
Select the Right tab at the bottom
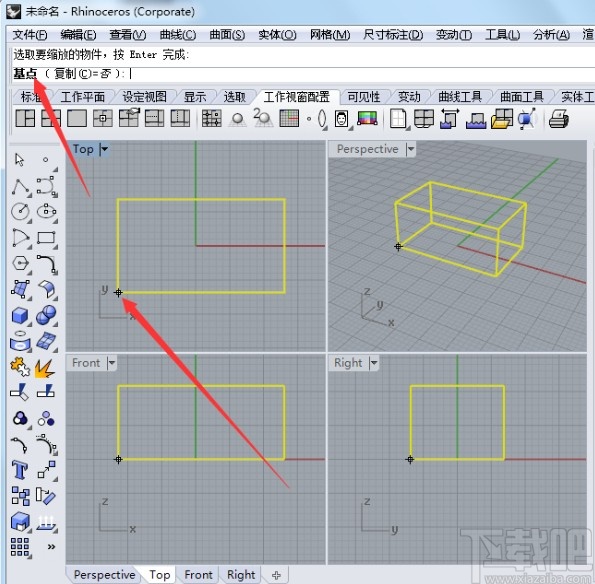[x=241, y=575]
